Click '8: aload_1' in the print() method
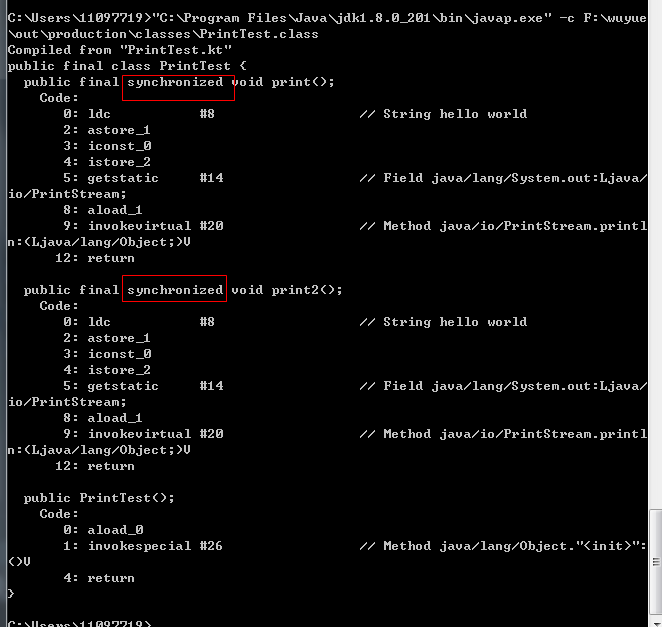Image resolution: width=662 pixels, height=627 pixels. click(103, 210)
